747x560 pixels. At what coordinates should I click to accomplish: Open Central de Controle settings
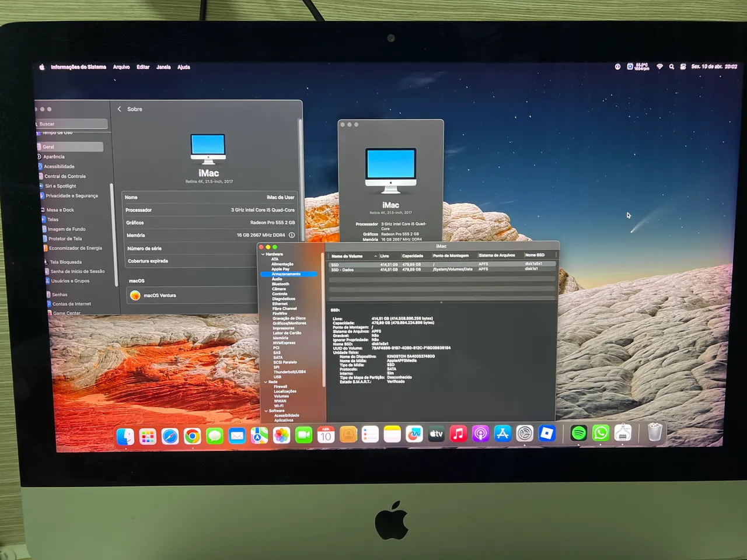click(x=65, y=176)
